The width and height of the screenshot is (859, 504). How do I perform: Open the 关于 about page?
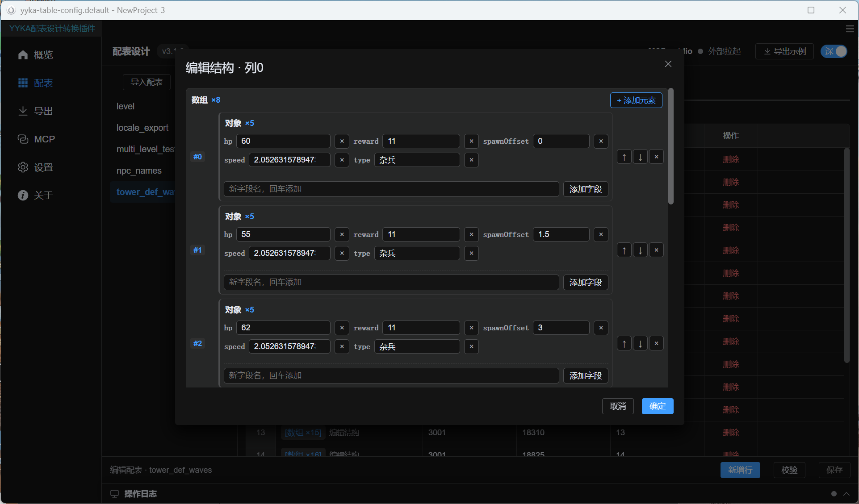pos(36,196)
